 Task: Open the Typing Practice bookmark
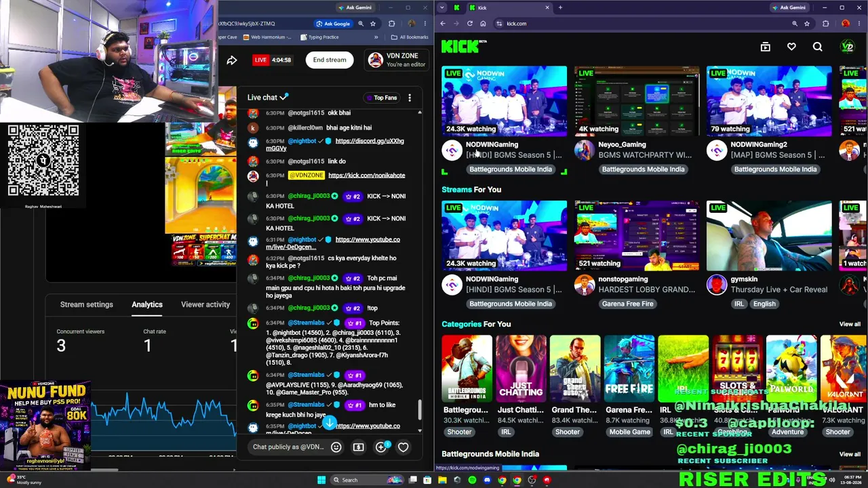[319, 37]
